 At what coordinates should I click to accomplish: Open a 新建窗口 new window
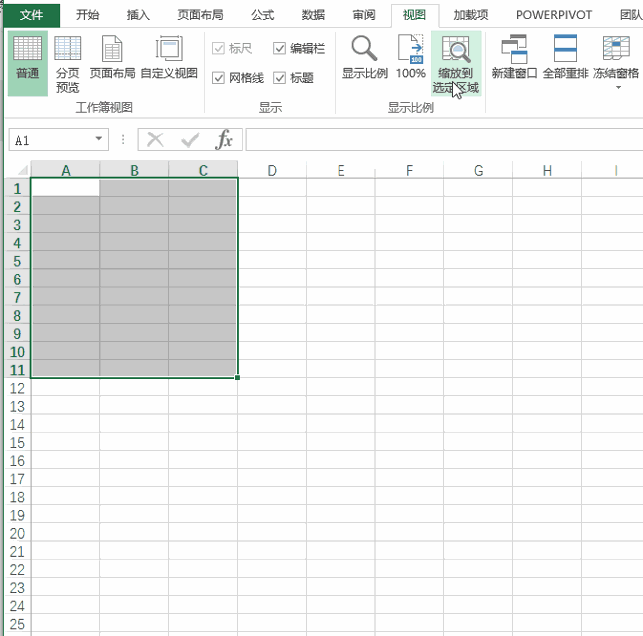(514, 58)
